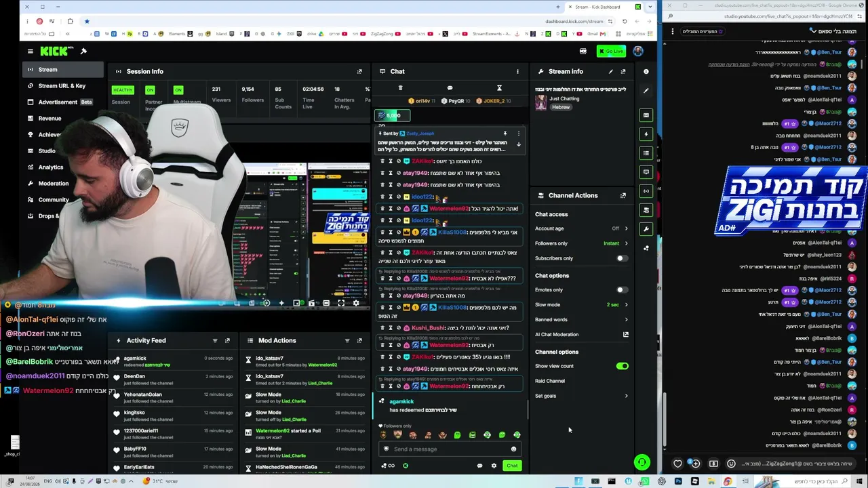Expand Set goals option
Screen dimensions: 868x488
click(626, 396)
